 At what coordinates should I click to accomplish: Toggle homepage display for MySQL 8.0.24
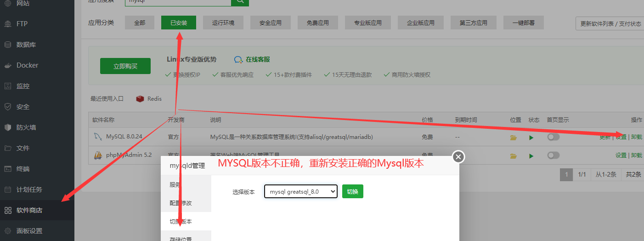[x=553, y=137]
